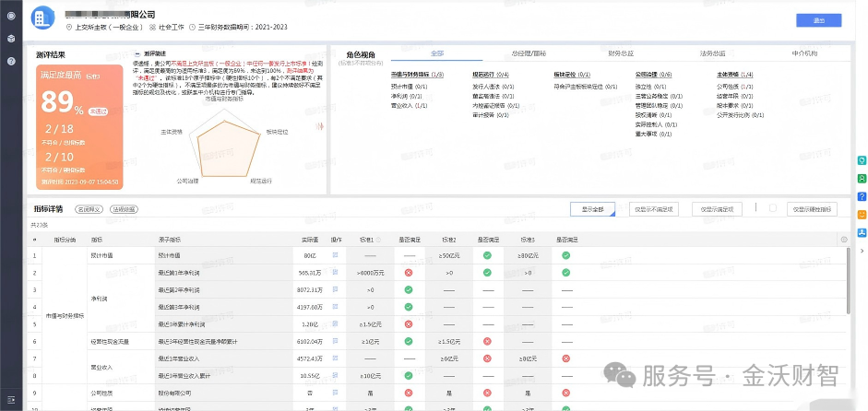Click 审计报告 (0/1) in the role view
Image resolution: width=868 pixels, height=411 pixels.
(491, 115)
